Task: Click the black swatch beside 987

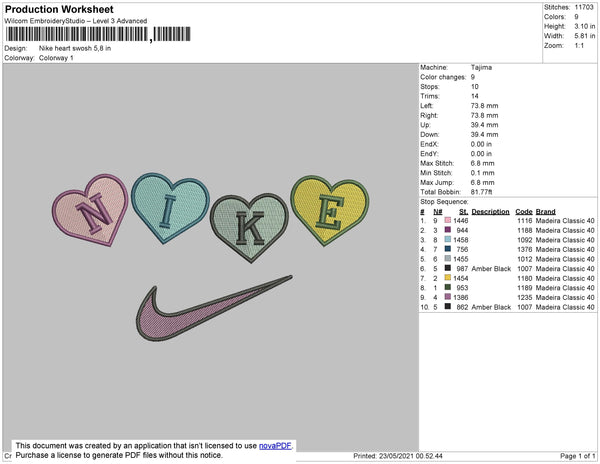Action: 447,269
